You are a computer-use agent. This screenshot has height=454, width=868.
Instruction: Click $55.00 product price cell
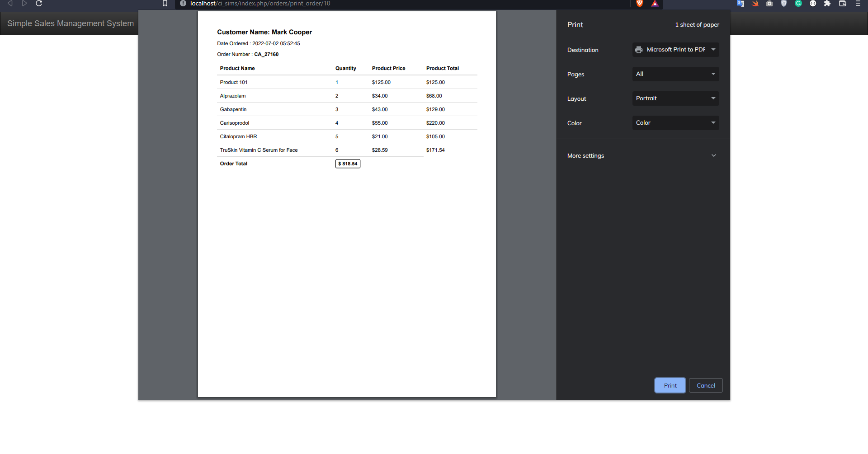pos(380,123)
